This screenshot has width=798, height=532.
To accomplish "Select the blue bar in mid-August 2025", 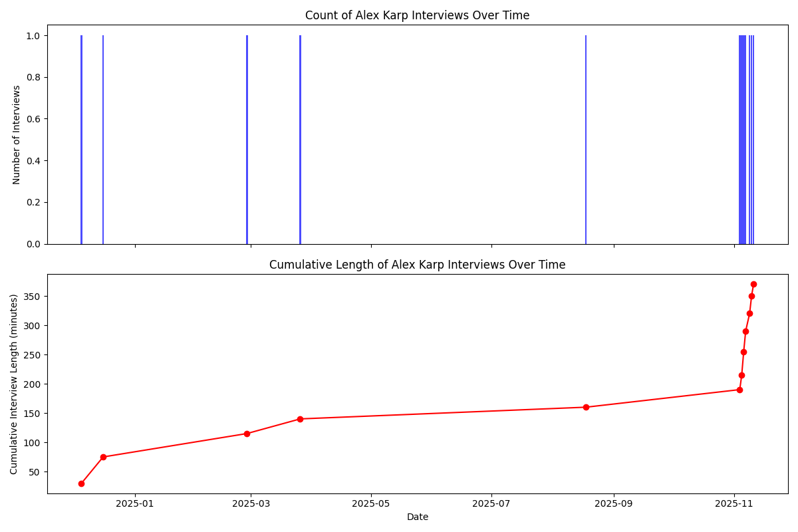I will 586,140.
